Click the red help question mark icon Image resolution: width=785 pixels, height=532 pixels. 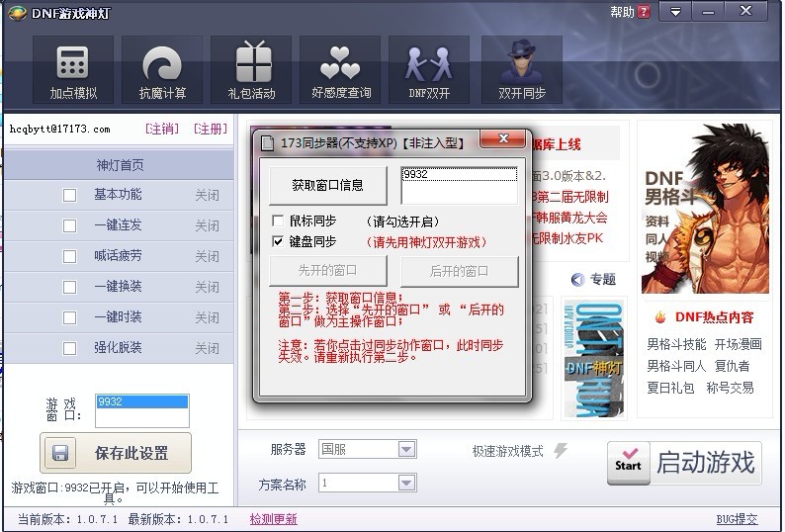(x=645, y=13)
